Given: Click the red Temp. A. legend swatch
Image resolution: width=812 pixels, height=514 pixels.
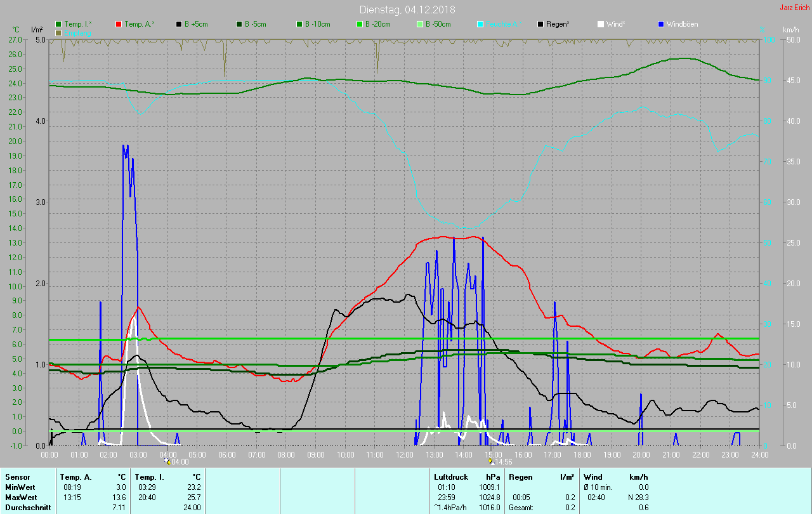Looking at the screenshot, I should [x=119, y=24].
